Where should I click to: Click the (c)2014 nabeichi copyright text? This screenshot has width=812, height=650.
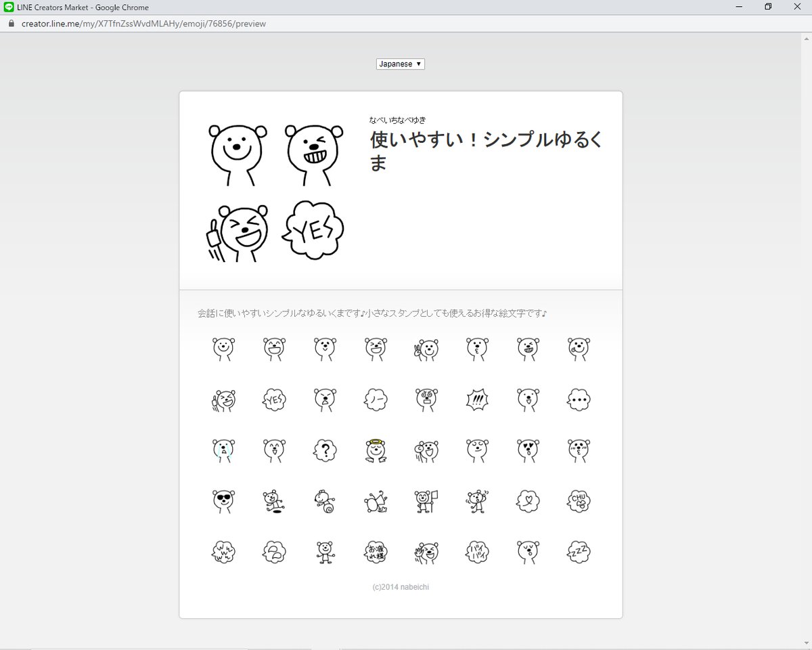[401, 587]
